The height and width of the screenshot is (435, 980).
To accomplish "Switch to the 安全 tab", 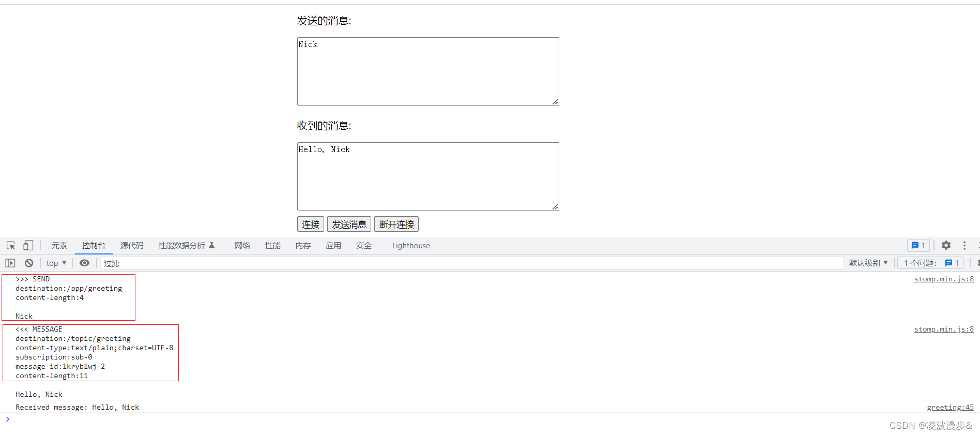I will pyautogui.click(x=364, y=246).
